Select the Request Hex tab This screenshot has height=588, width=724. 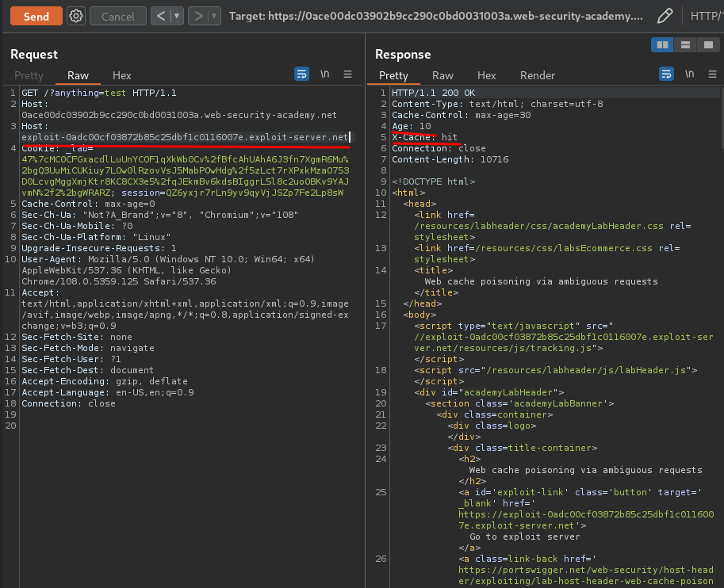pos(122,75)
